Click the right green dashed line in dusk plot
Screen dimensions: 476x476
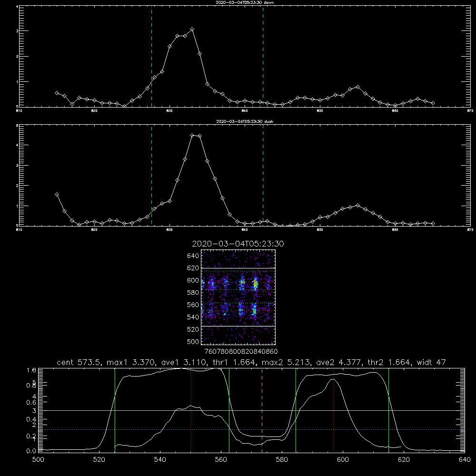263,175
